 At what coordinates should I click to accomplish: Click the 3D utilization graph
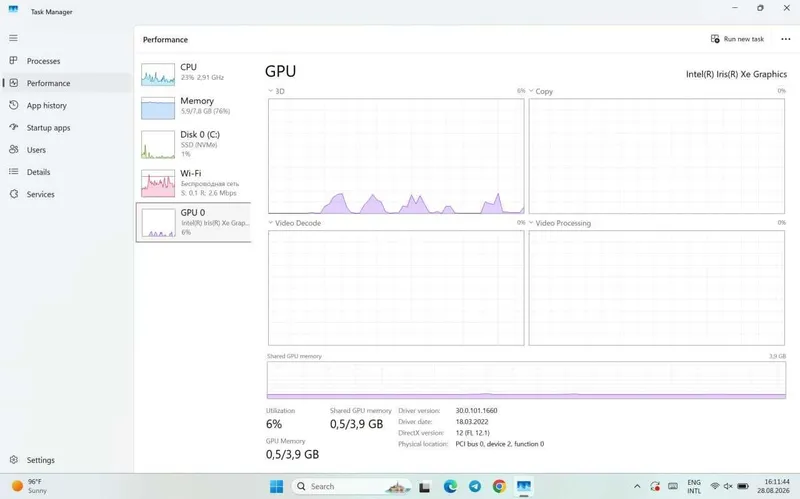pyautogui.click(x=396, y=156)
